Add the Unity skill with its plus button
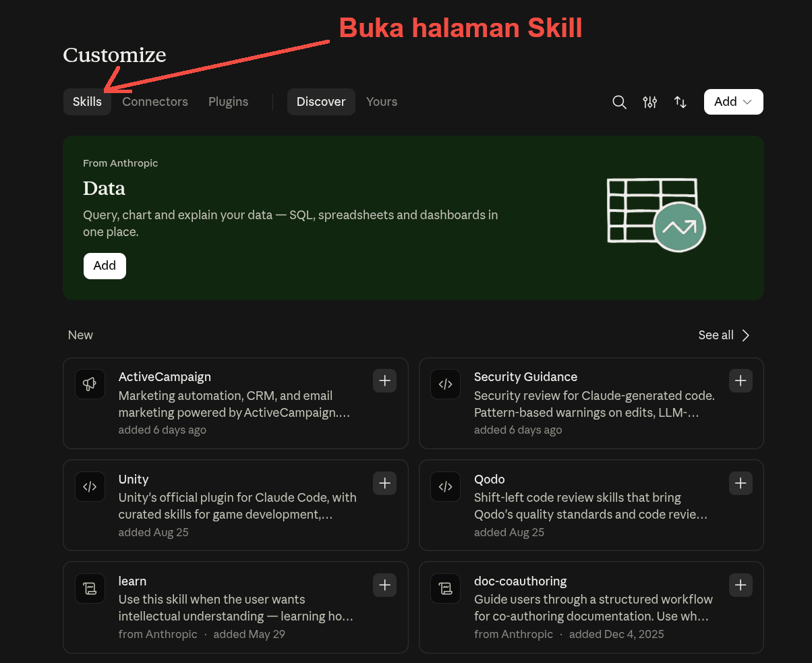 (x=384, y=483)
